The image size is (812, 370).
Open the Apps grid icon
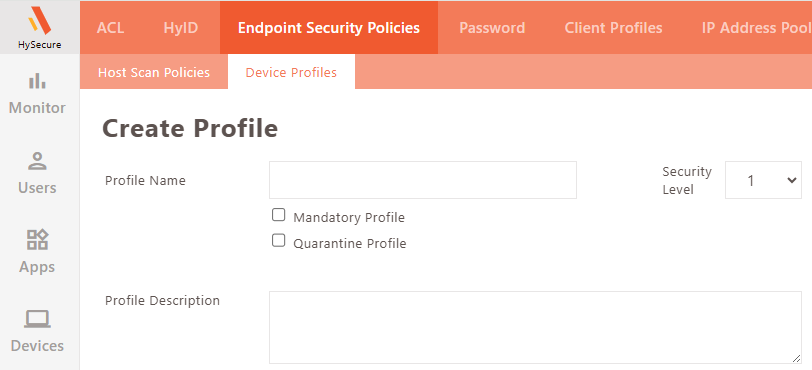(37, 240)
